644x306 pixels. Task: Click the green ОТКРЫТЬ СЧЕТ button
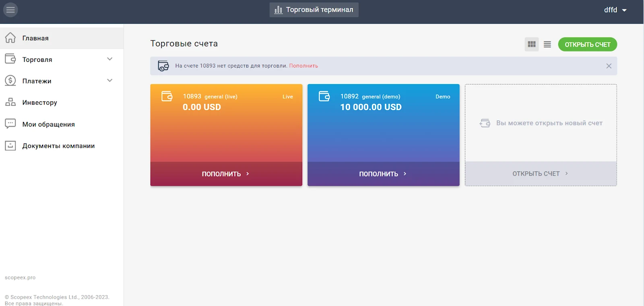pyautogui.click(x=588, y=44)
